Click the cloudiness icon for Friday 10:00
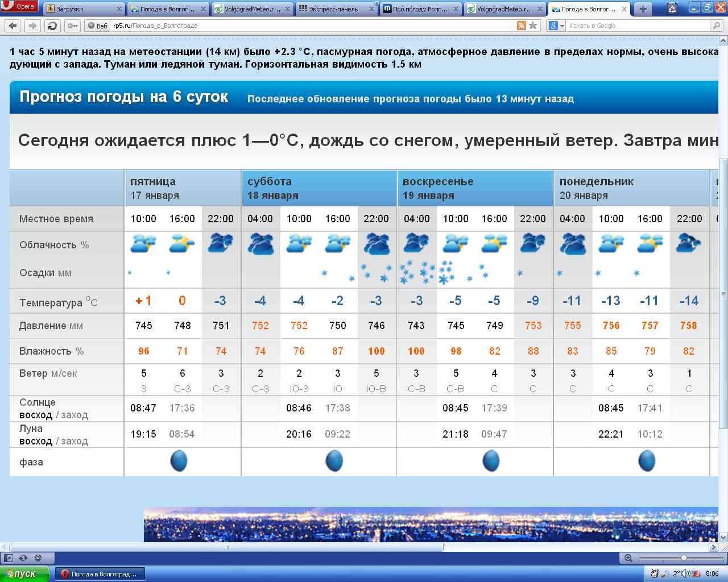728x582 pixels. [143, 244]
